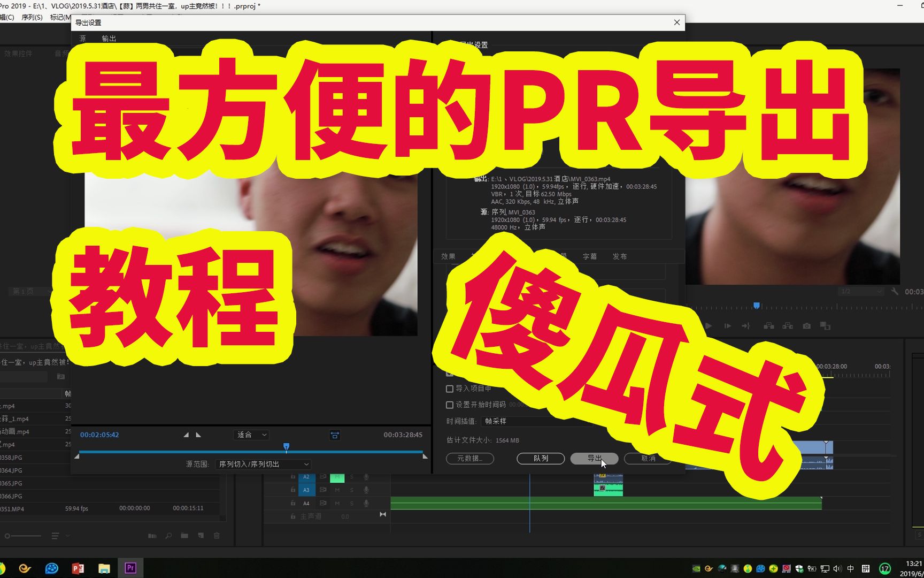This screenshot has height=578, width=924.
Task: Click the program monitor wrench settings icon
Action: 895,291
